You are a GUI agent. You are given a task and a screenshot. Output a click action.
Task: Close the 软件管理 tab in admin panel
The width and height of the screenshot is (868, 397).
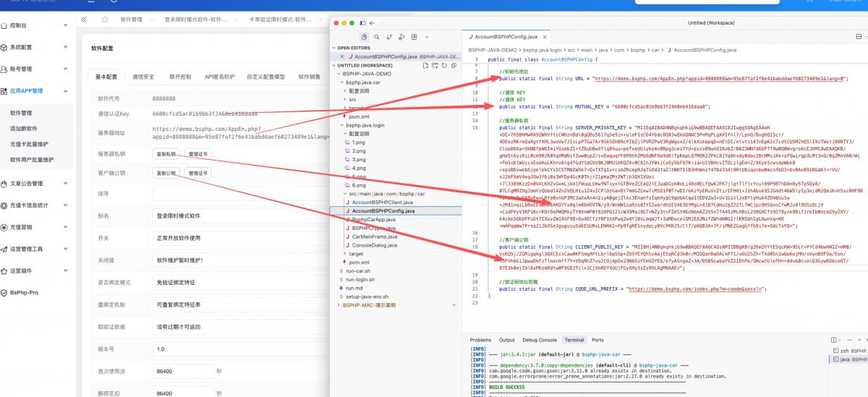(x=152, y=20)
